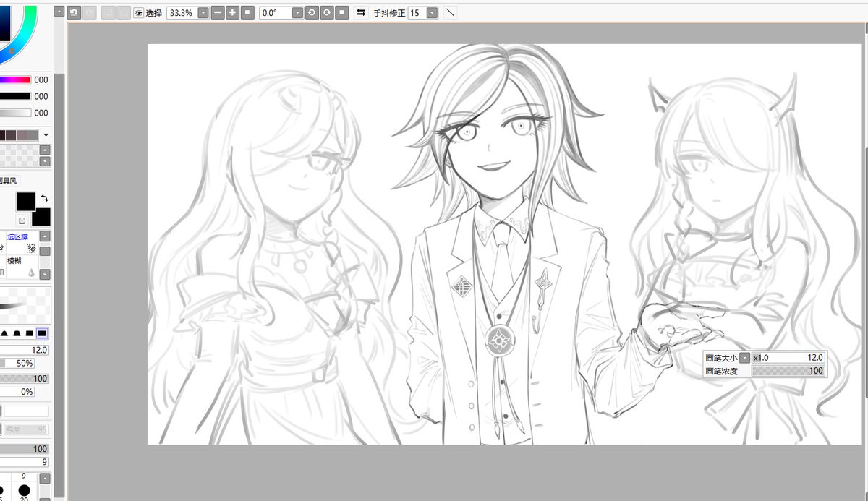868x501 pixels.
Task: Adjust the black-to-white value slider
Action: tap(15, 113)
